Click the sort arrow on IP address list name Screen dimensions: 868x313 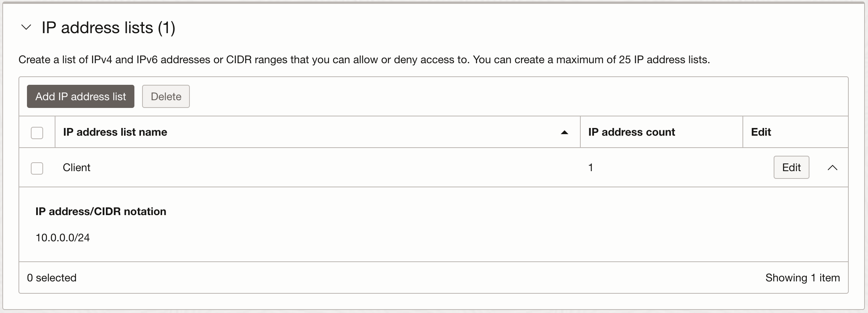564,133
